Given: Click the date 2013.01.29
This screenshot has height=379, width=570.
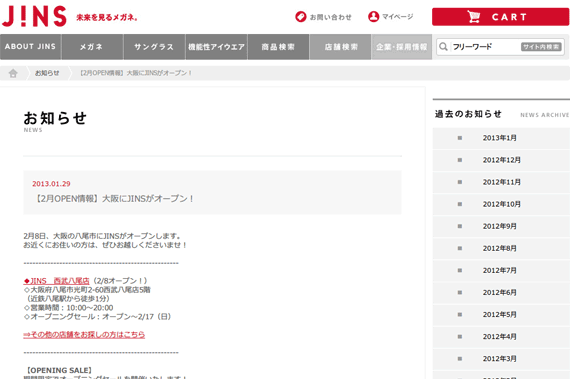Looking at the screenshot, I should (51, 184).
